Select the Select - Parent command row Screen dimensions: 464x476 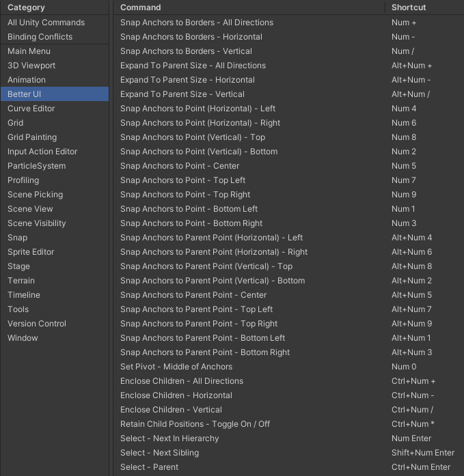(x=149, y=467)
